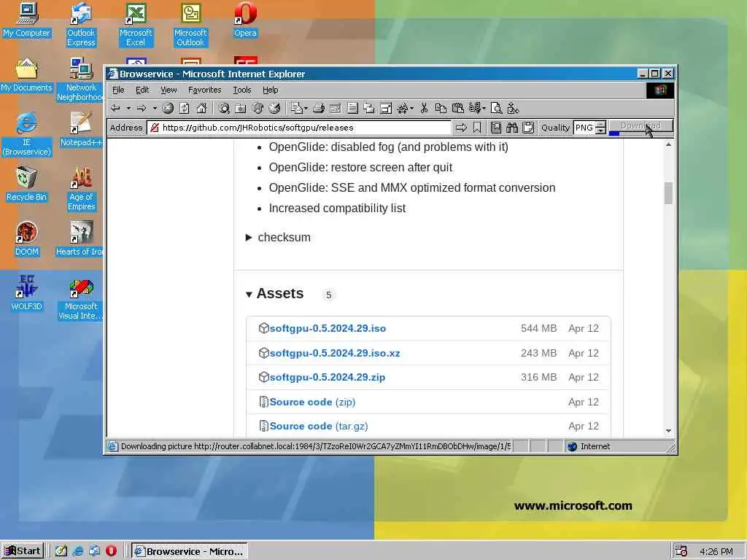
Task: Open the View menu
Action: click(x=169, y=90)
